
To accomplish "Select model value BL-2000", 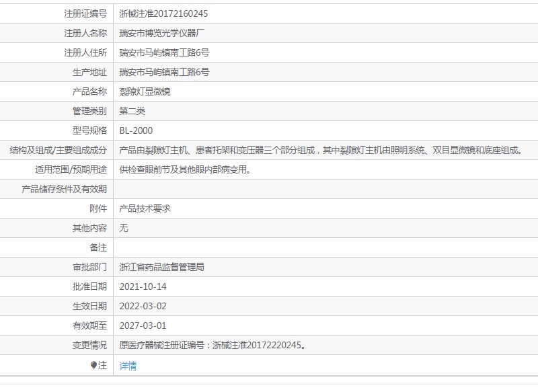I will (136, 130).
